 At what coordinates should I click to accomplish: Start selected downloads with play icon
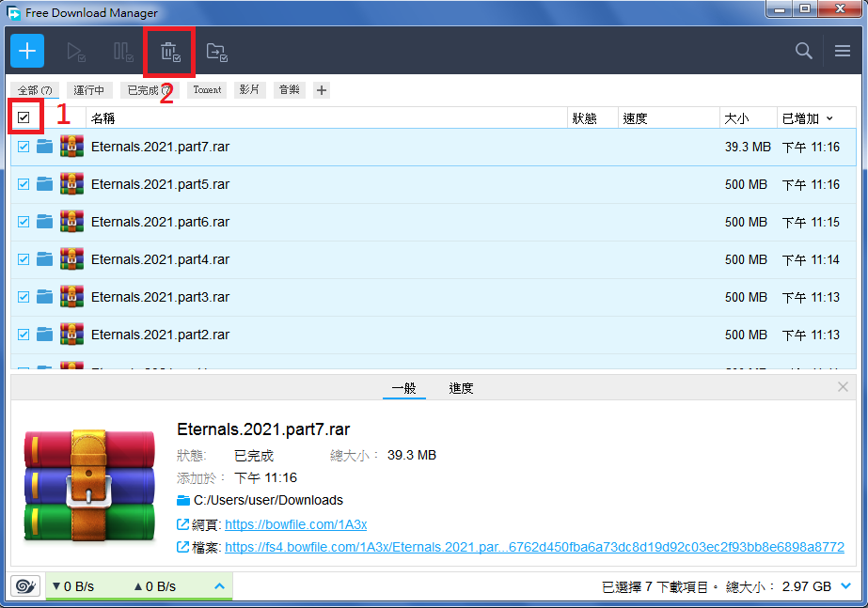pos(75,52)
